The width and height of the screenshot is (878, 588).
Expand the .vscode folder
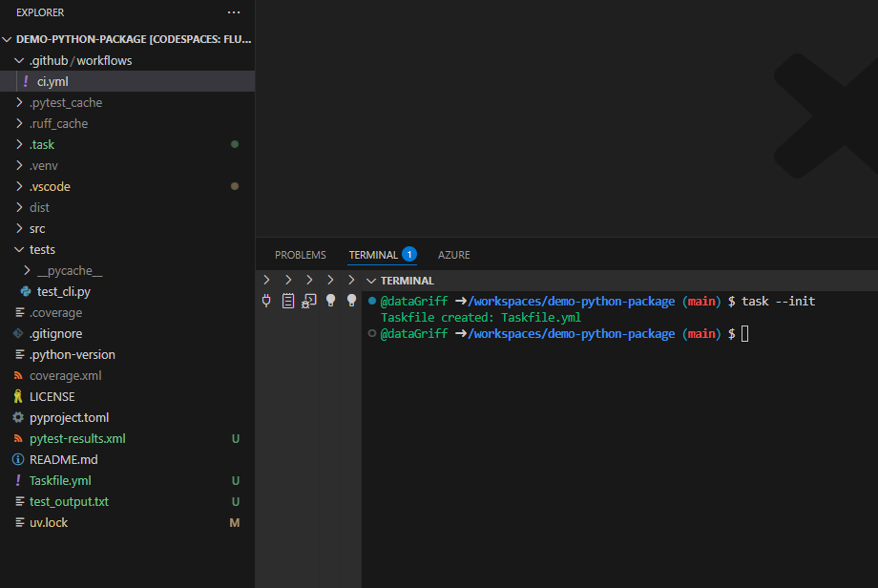click(19, 186)
